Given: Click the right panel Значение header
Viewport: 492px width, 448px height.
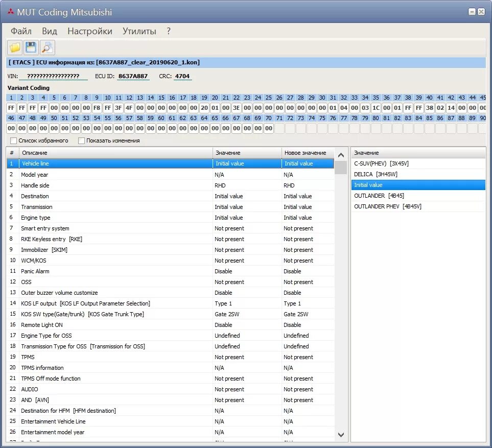Looking at the screenshot, I should [x=418, y=153].
